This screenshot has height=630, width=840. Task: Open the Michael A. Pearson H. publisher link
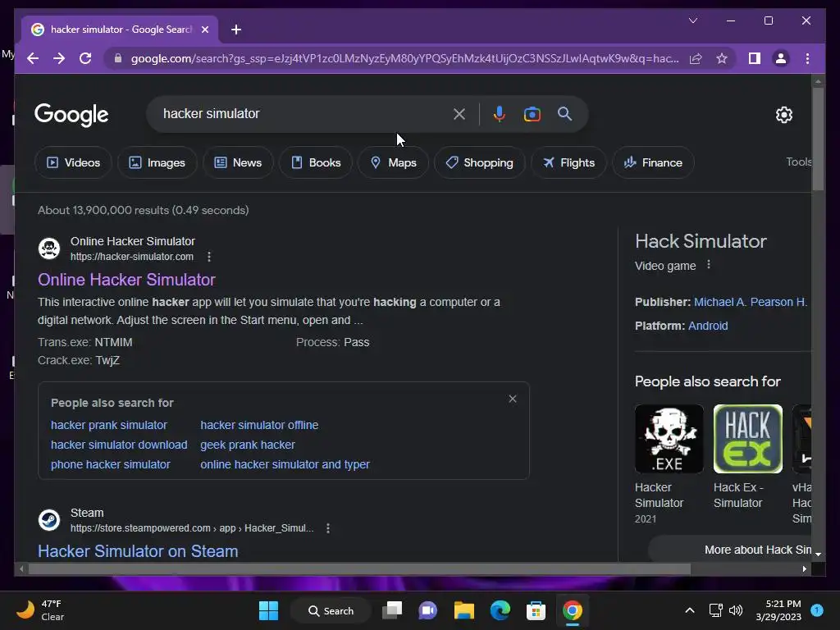751,302
